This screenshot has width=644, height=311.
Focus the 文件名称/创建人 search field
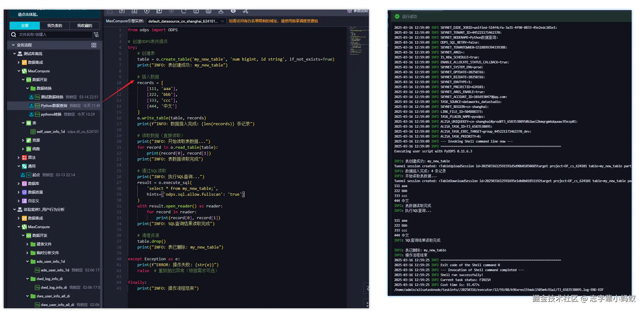point(51,35)
